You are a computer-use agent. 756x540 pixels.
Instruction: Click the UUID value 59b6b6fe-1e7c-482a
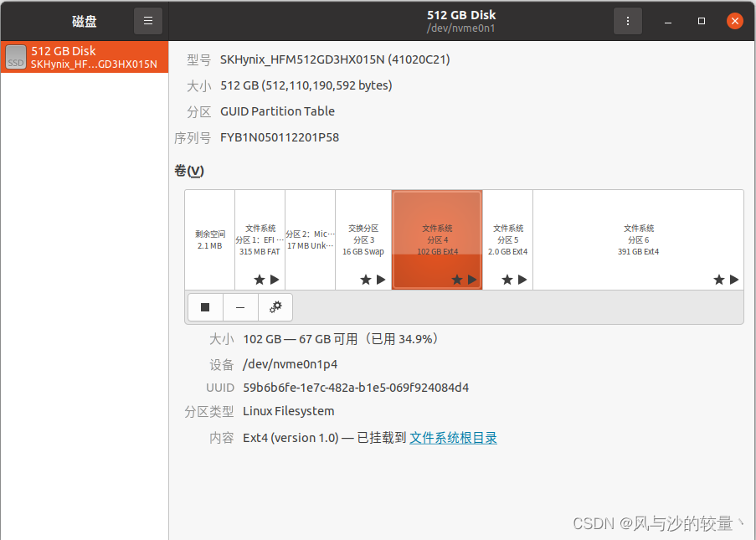tap(356, 388)
